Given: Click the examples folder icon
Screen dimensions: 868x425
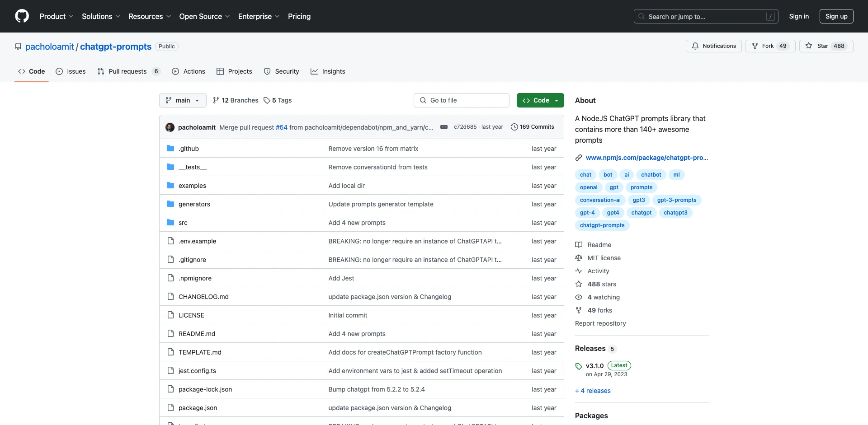Looking at the screenshot, I should point(170,185).
